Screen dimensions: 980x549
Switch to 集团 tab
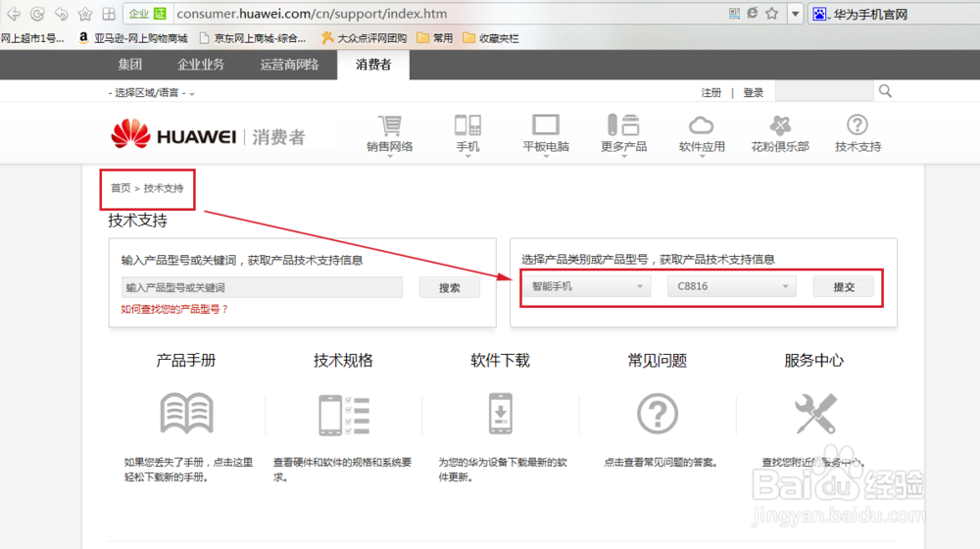coord(130,65)
